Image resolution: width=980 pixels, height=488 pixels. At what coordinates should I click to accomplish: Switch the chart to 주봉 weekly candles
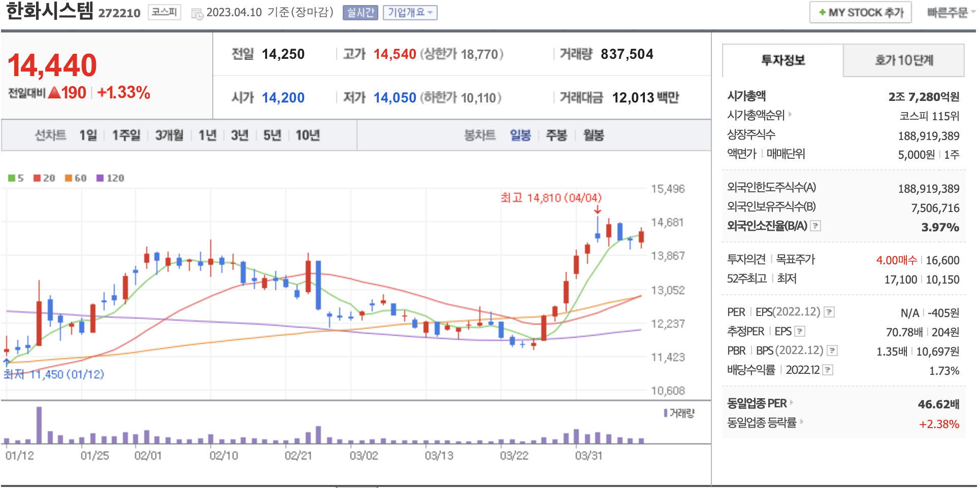pyautogui.click(x=556, y=135)
